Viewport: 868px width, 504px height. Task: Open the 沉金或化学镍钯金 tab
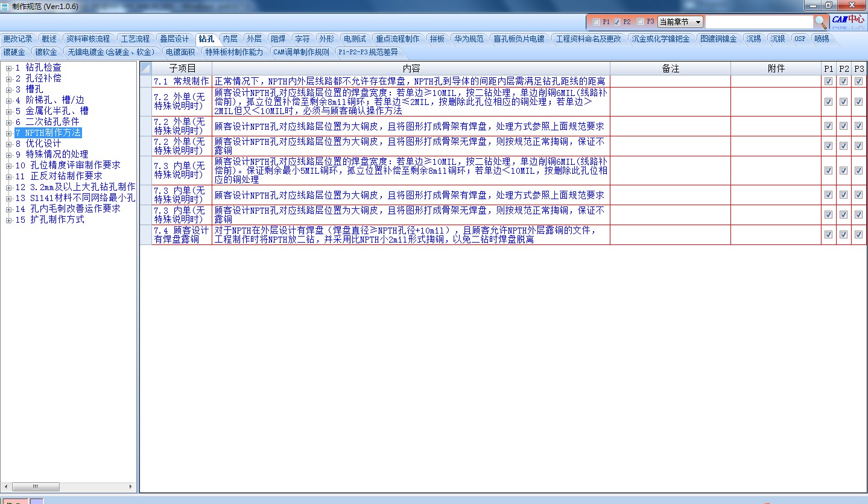click(x=661, y=39)
